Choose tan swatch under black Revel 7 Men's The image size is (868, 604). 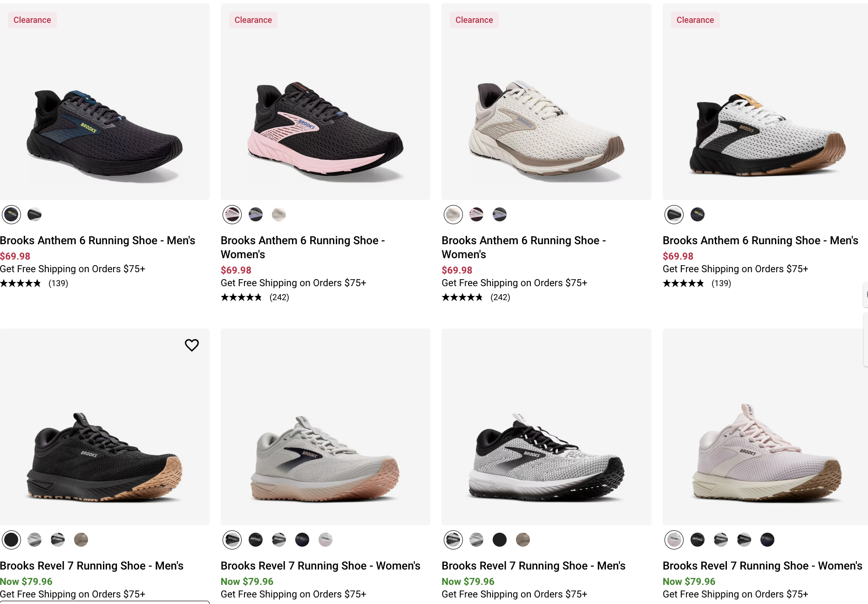point(81,540)
